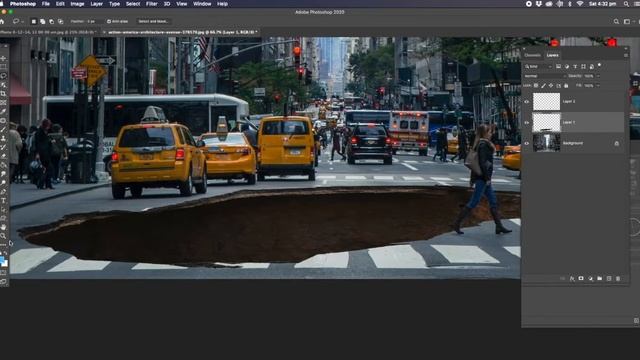
Task: Click the Feather value field
Action: [x=93, y=21]
